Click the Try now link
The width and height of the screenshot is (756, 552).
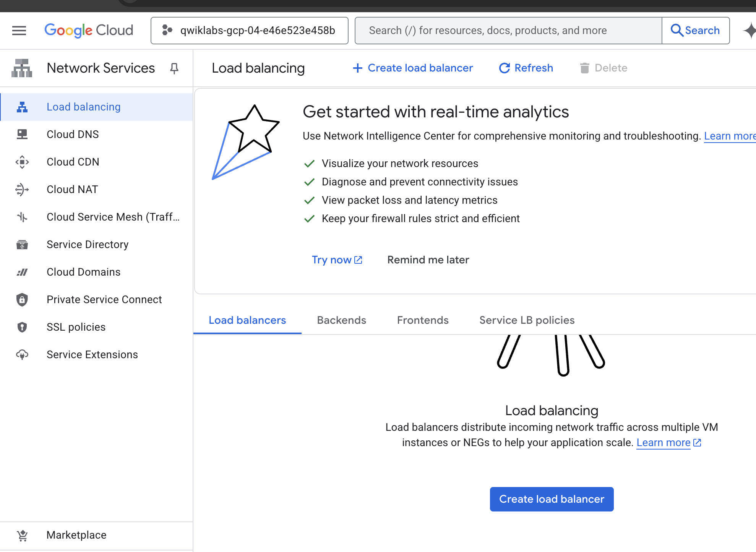(336, 260)
